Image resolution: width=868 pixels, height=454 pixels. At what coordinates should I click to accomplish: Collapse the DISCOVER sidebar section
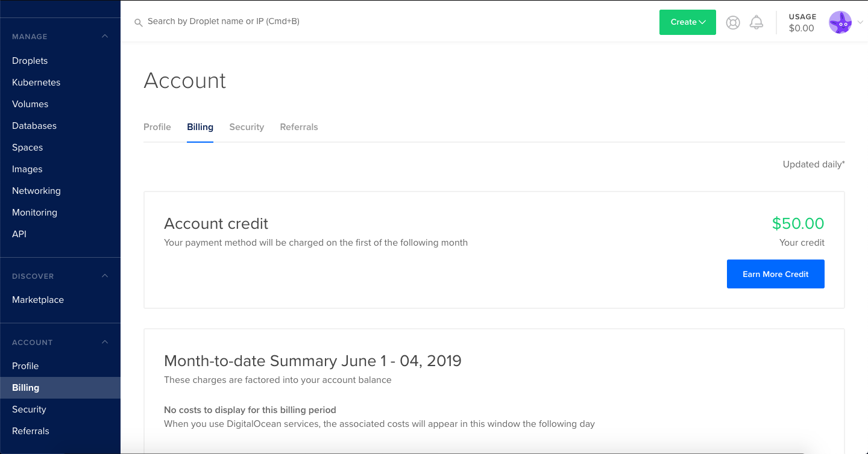pyautogui.click(x=105, y=276)
